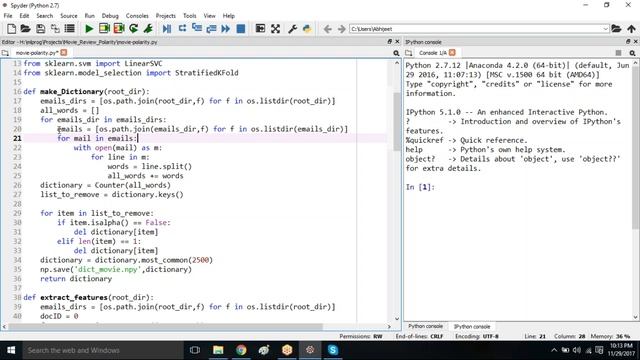The image size is (640, 360).
Task: Click the 'return dictionary' line in the editor
Action: (76, 279)
